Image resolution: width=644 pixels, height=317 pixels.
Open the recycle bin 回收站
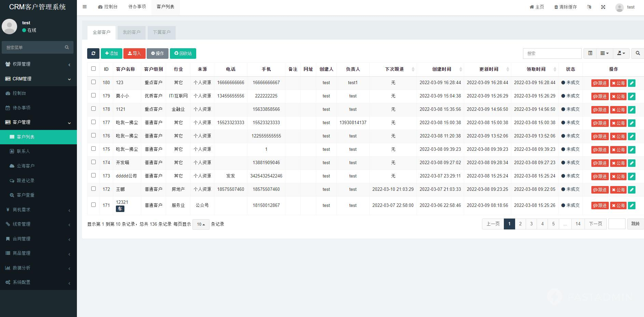183,53
